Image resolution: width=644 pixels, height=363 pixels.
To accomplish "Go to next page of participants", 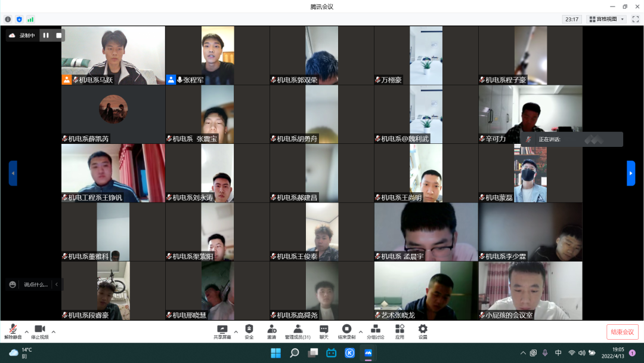I will (631, 173).
